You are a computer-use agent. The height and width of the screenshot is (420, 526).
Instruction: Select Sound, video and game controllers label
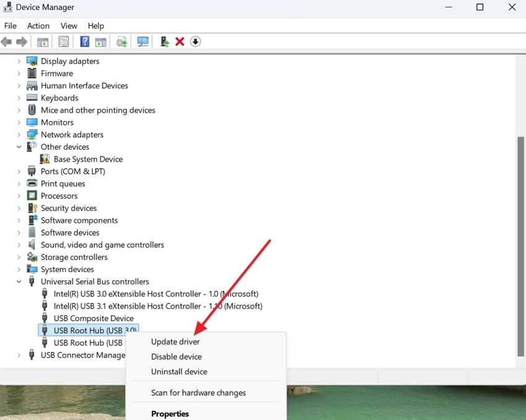[x=102, y=245]
